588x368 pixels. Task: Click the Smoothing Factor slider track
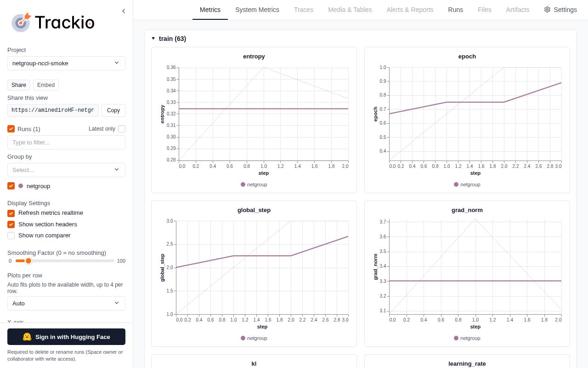(65, 261)
